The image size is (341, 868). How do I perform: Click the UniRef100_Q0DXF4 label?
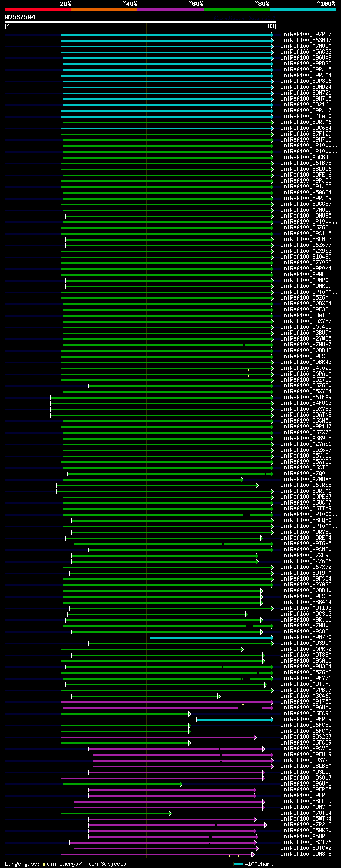coord(306,303)
